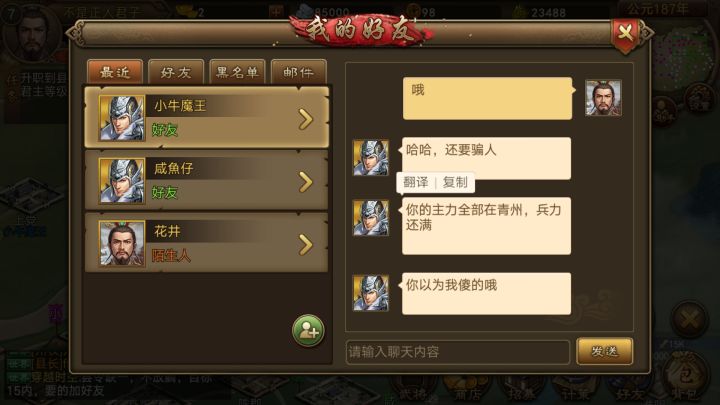Open 小牛魔王 avatar portrait in friend list
This screenshot has width=720, height=405.
122,118
